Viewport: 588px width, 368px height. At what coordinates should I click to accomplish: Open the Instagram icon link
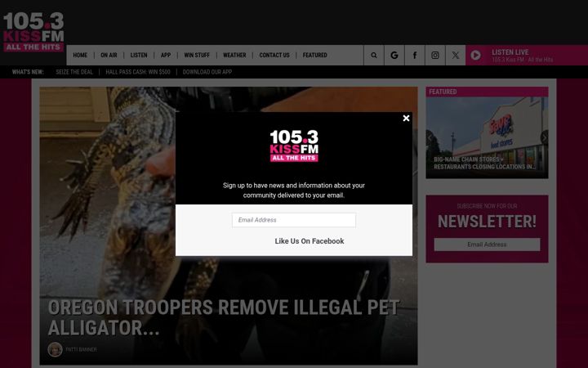(x=435, y=56)
